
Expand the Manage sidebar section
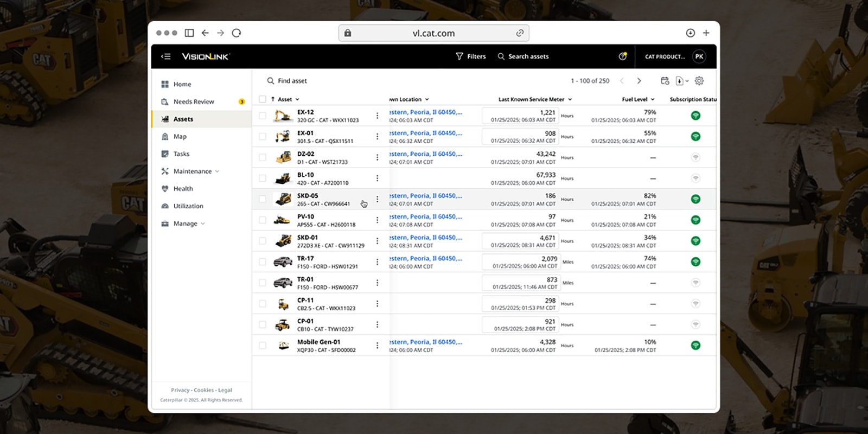tap(186, 224)
